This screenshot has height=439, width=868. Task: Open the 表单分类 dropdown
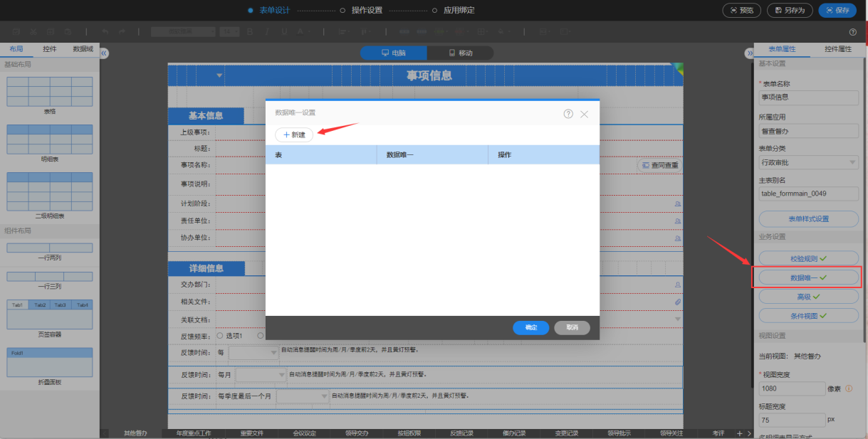[x=808, y=162]
